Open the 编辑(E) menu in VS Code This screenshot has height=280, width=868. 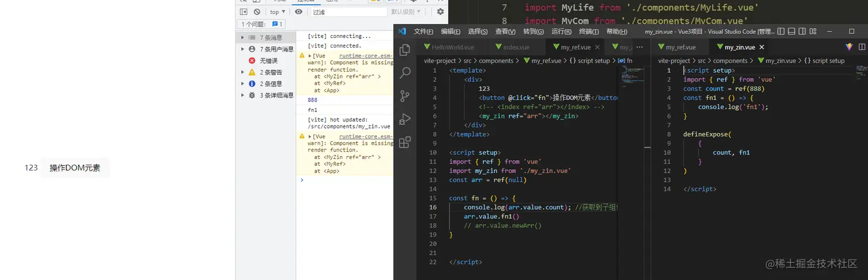pos(451,32)
